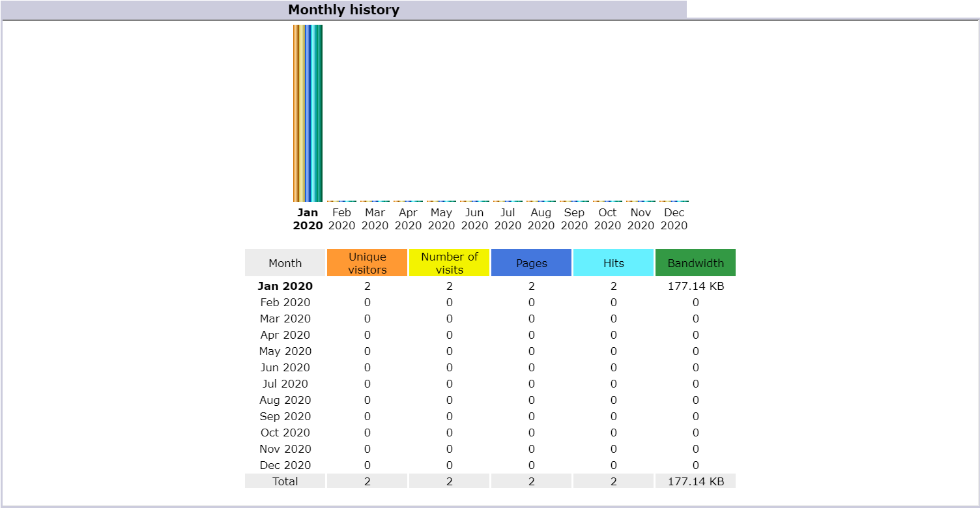The height and width of the screenshot is (512, 980).
Task: Click the orange Jan 2020 unique visitors chart bar
Action: click(296, 113)
